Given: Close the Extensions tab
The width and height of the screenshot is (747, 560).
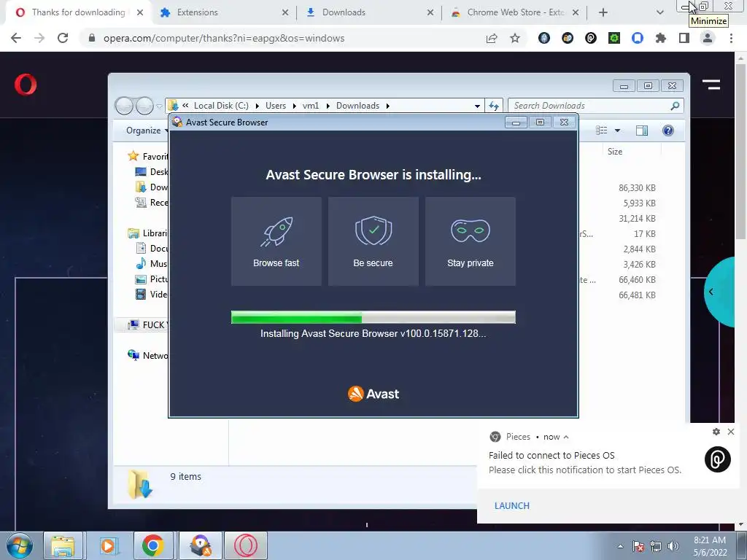Looking at the screenshot, I should 285,12.
